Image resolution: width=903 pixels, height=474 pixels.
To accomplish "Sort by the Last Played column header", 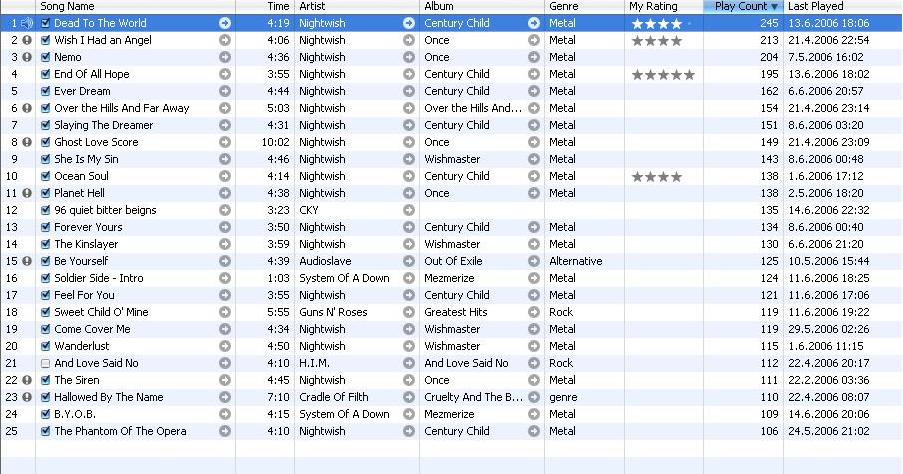I will [843, 6].
